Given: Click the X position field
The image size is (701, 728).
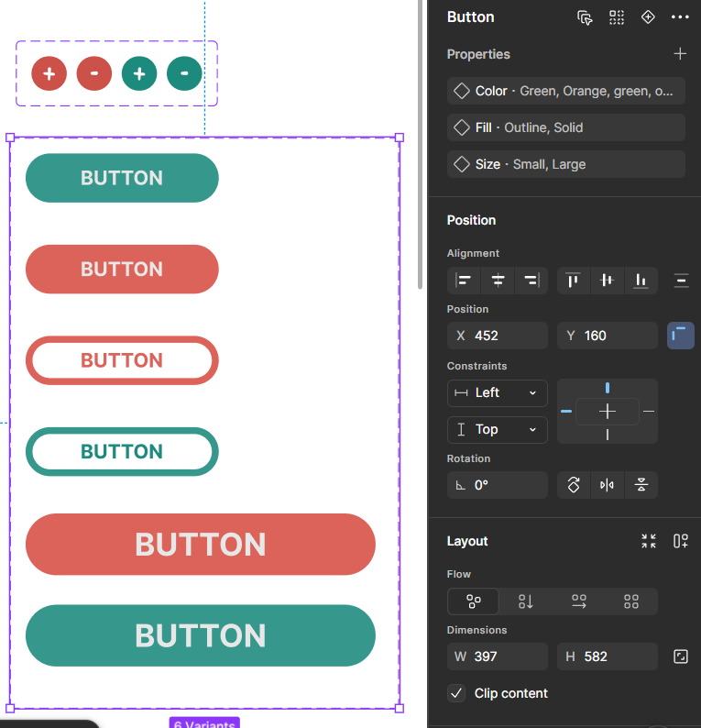Looking at the screenshot, I should (498, 336).
